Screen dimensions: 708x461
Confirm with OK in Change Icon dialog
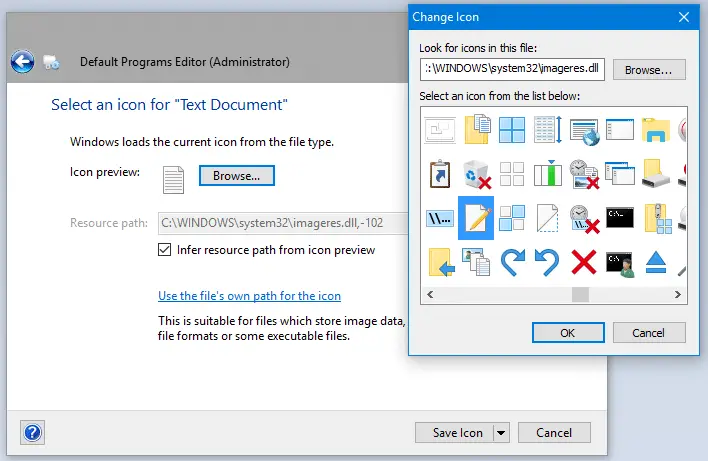[568, 333]
